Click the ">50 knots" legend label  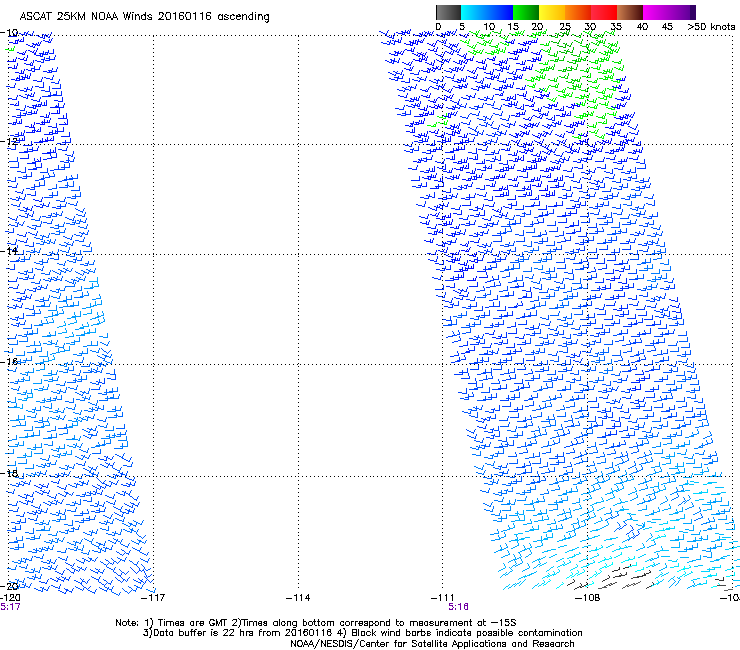pos(711,27)
